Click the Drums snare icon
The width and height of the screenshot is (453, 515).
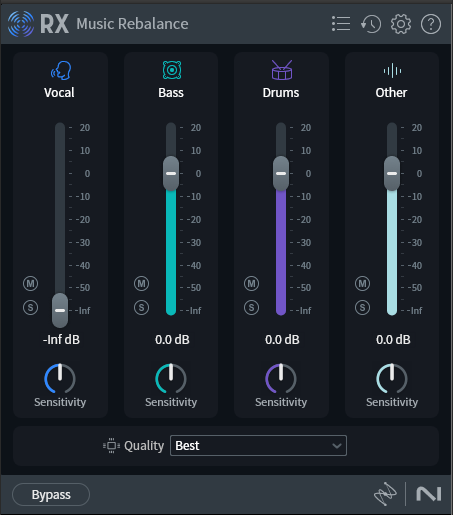pyautogui.click(x=282, y=70)
